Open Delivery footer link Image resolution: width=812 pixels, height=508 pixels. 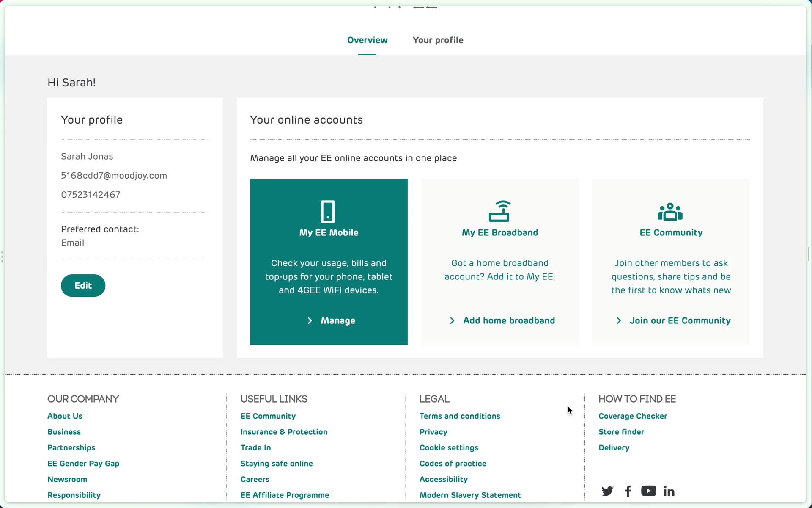[614, 448]
